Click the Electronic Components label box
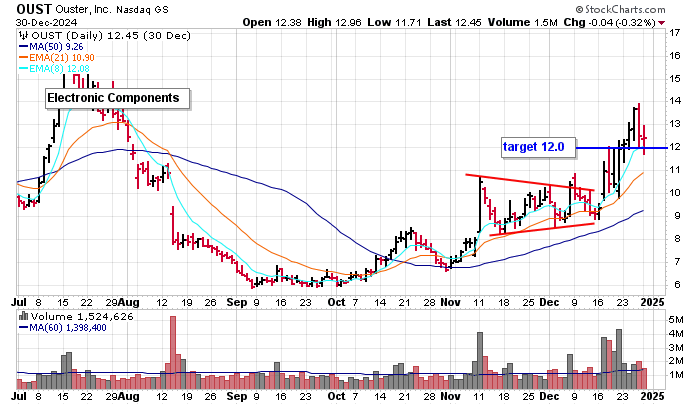700x405 pixels. pyautogui.click(x=117, y=98)
